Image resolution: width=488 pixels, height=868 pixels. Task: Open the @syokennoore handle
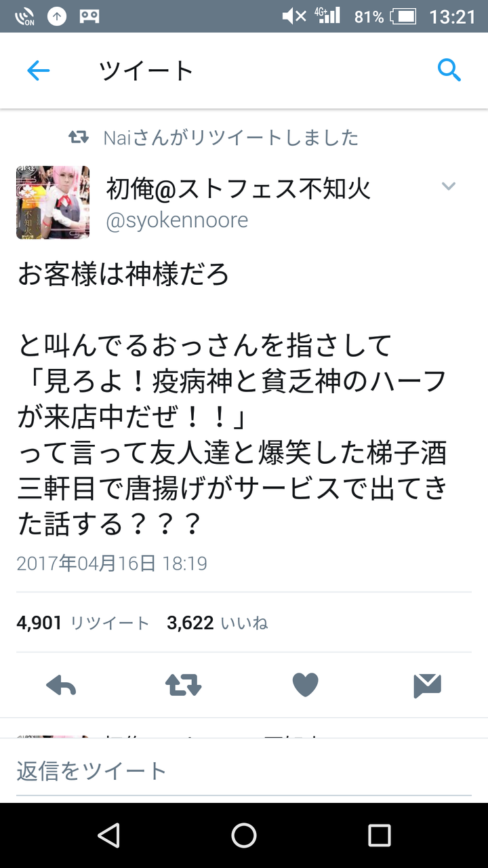[x=177, y=220]
